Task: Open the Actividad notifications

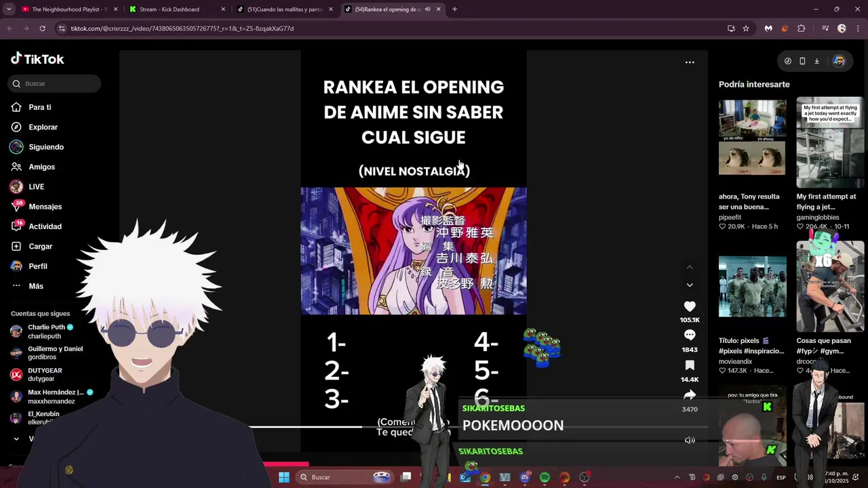Action: 45,226
